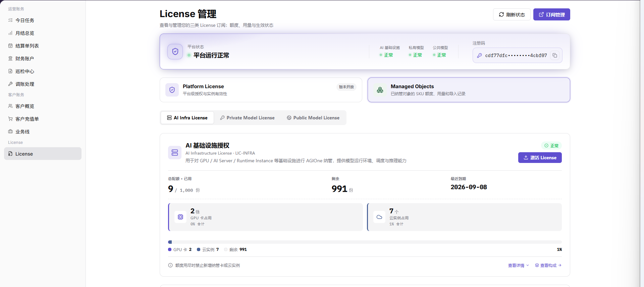
Task: Open the Managed Objects card
Action: [469, 90]
